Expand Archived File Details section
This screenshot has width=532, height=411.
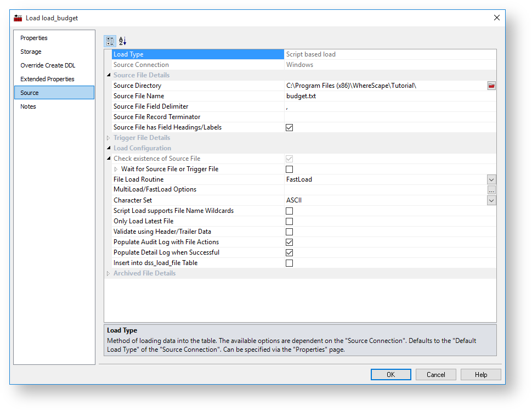[x=109, y=273]
